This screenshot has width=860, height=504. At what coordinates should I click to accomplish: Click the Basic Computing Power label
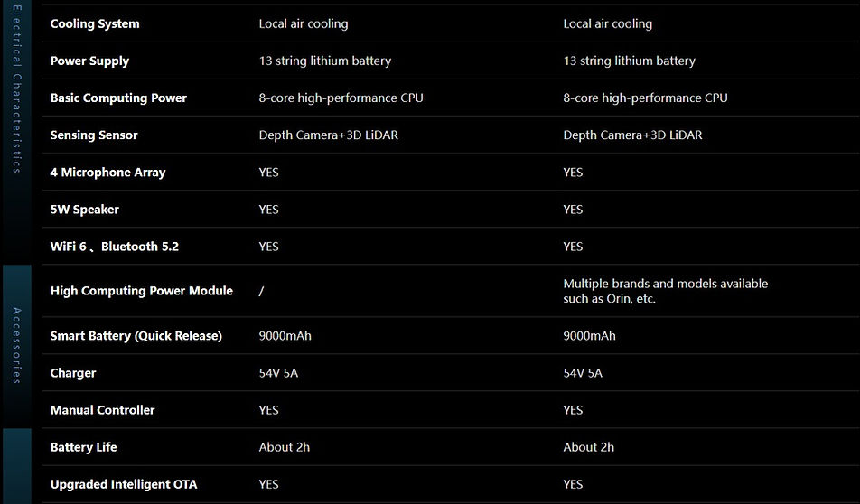point(118,98)
